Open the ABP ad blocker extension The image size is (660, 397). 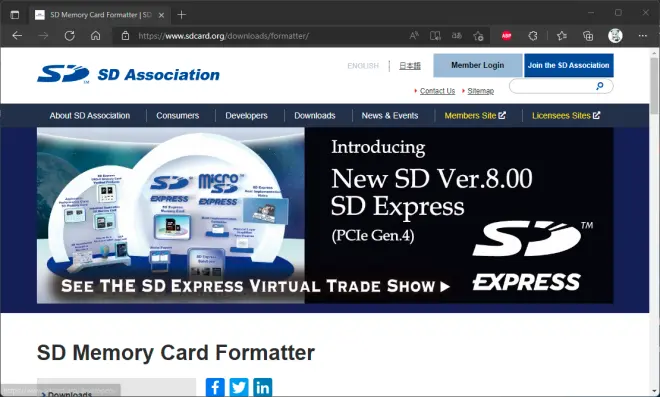(506, 36)
